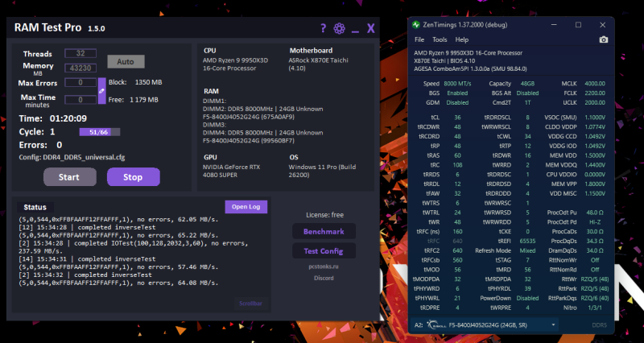This screenshot has height=343, width=644.
Task: Click the Free 1 179 MB value
Action: (144, 100)
